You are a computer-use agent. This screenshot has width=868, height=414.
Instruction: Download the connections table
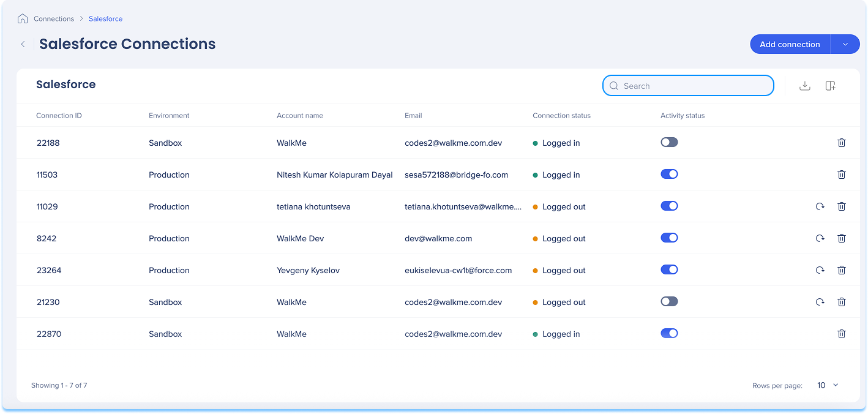pyautogui.click(x=805, y=86)
